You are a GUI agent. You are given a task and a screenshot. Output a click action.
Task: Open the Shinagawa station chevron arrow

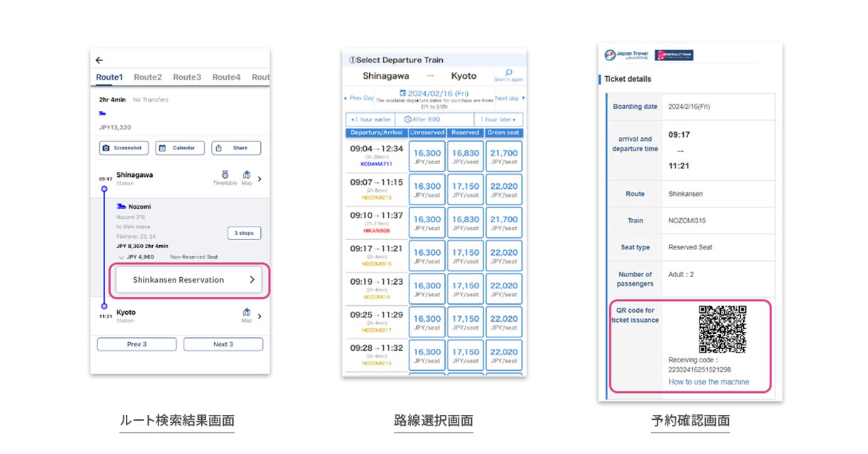click(259, 179)
